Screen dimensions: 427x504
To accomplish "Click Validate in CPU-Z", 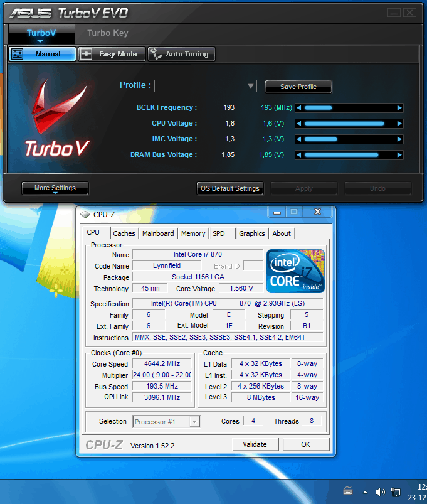I will click(x=255, y=444).
